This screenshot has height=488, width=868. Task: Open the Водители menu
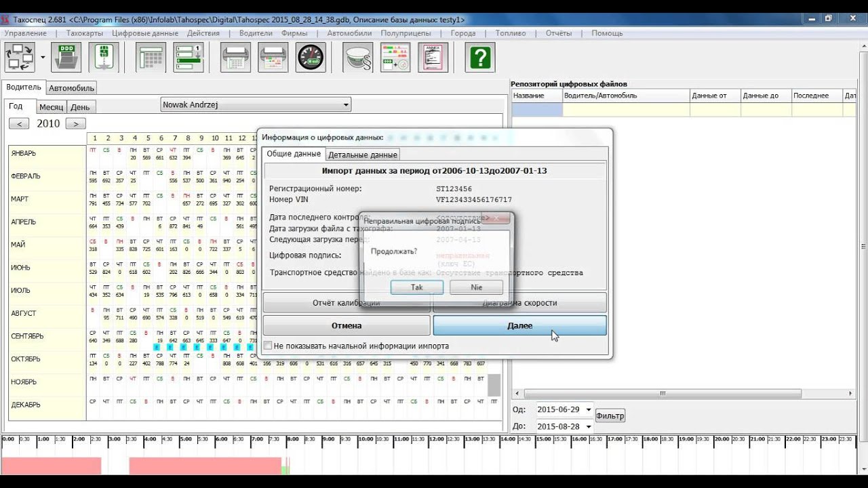(x=256, y=33)
